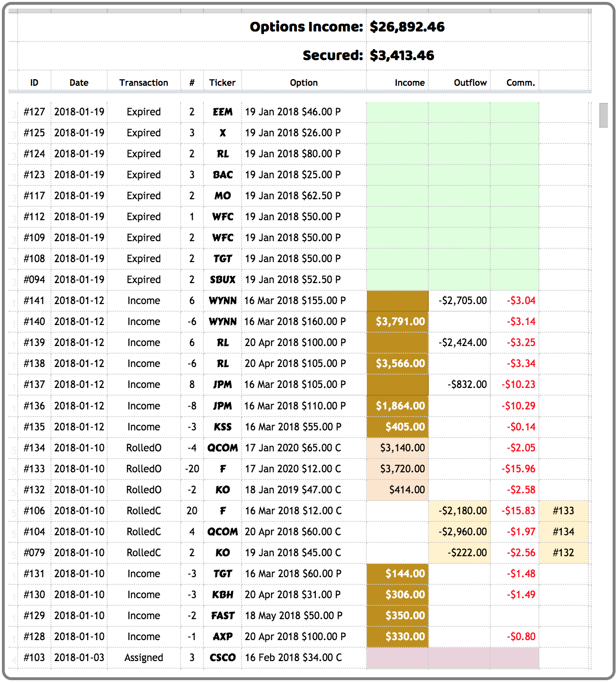Select RolledC transaction in row #104
The image size is (616, 683).
coord(144,532)
